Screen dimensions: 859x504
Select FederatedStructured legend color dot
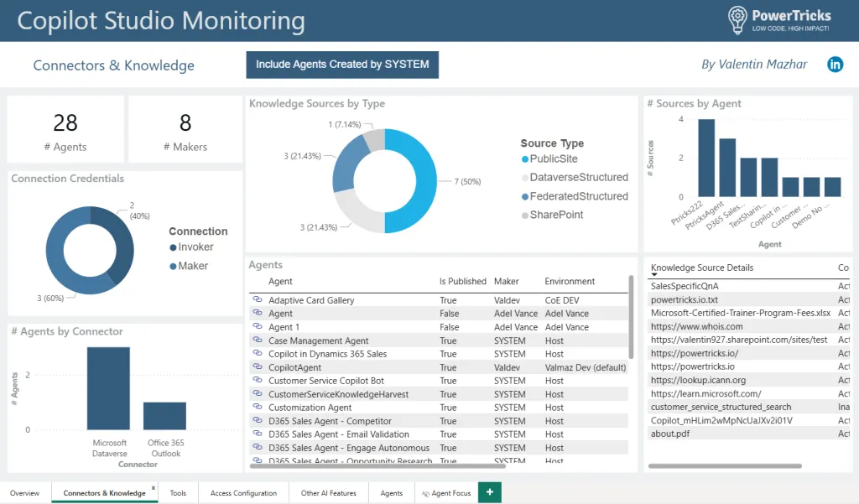(525, 197)
